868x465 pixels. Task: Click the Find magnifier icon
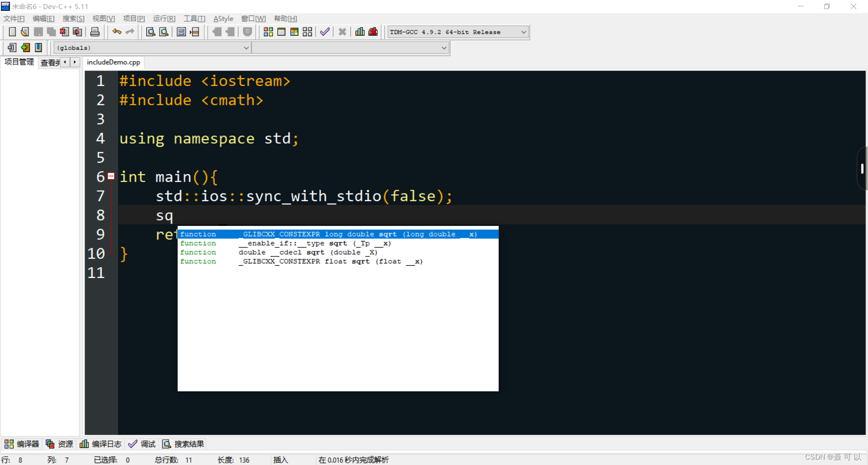click(x=150, y=32)
